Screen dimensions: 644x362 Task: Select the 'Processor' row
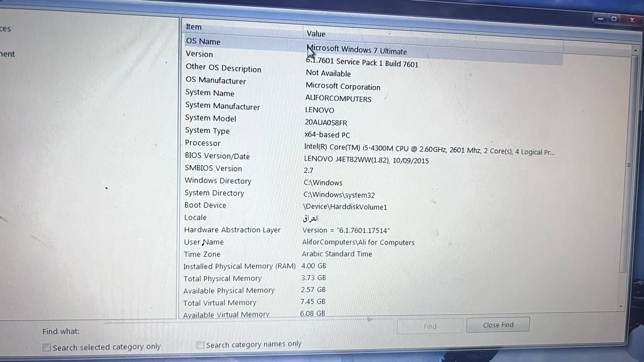(202, 143)
